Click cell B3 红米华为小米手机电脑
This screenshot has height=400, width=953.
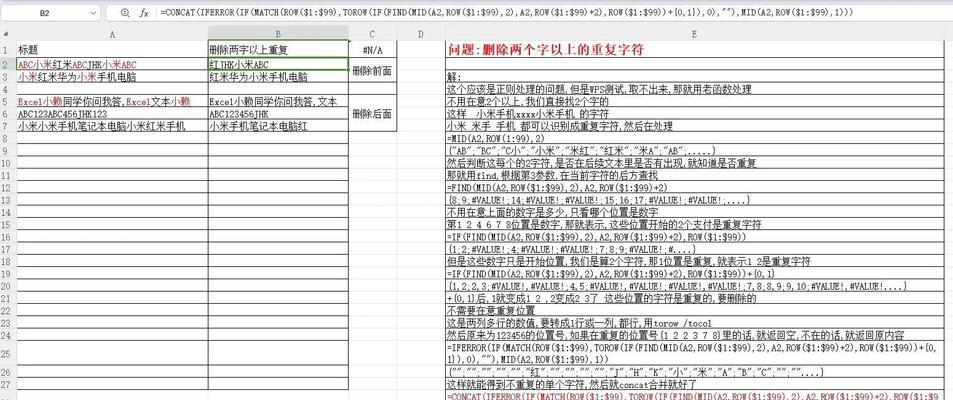click(x=278, y=77)
